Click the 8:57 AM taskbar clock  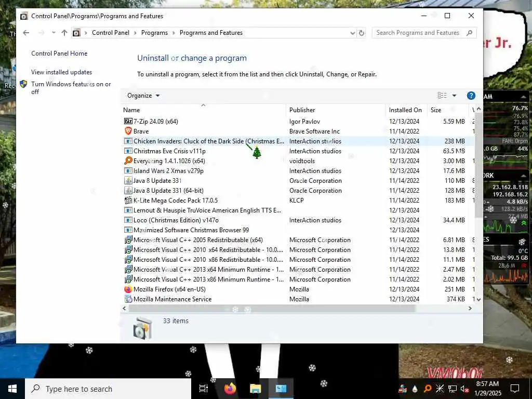pos(487,389)
